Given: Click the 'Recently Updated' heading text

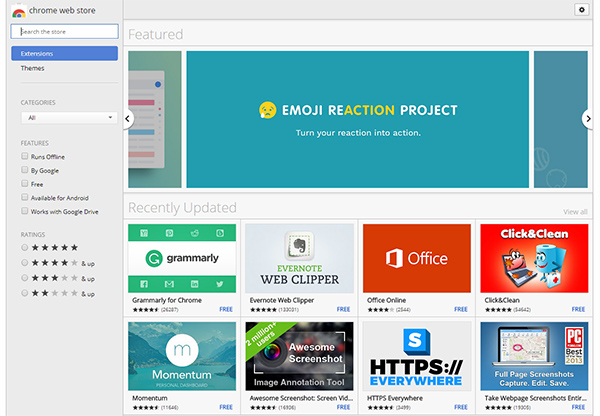Looking at the screenshot, I should [x=182, y=208].
